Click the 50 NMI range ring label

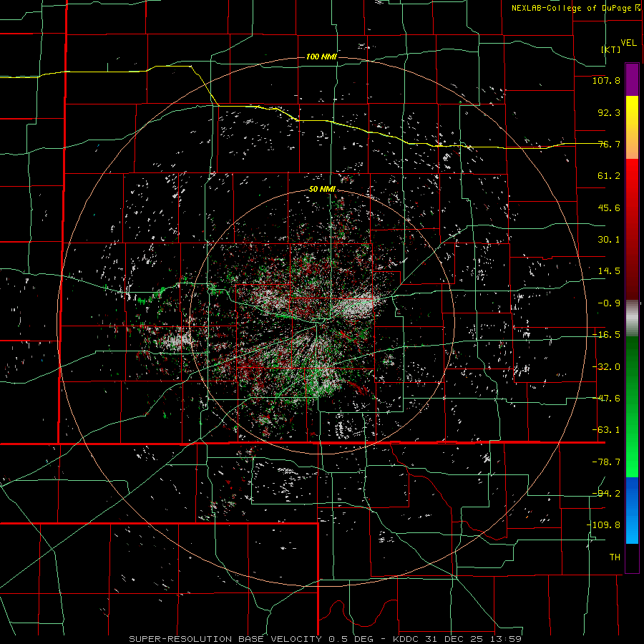point(322,190)
